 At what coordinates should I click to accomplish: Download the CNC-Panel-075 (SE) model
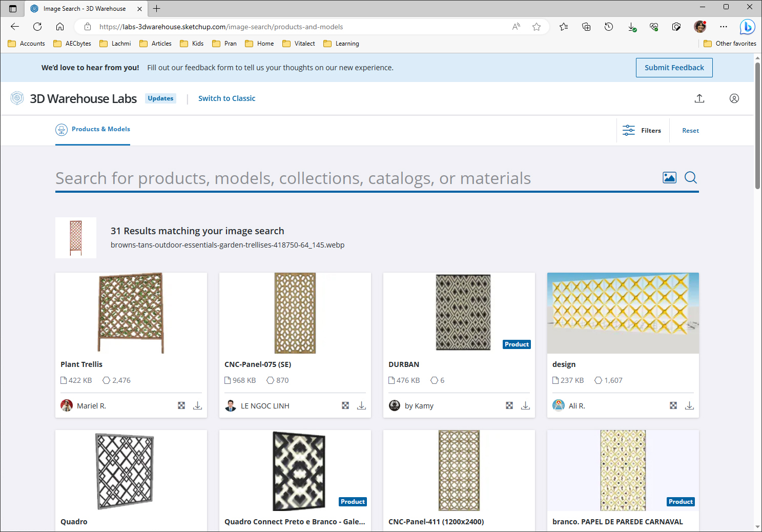361,405
